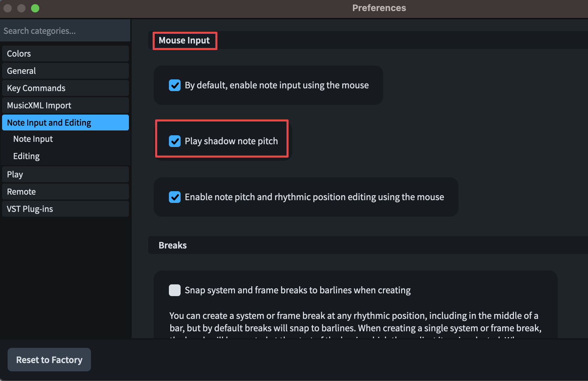Click the Preferences window title bar
The width and height of the screenshot is (588, 381).
point(379,8)
